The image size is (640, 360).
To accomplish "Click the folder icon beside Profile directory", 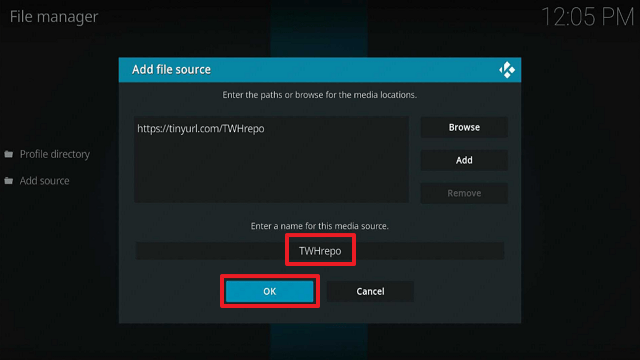I will click(9, 154).
